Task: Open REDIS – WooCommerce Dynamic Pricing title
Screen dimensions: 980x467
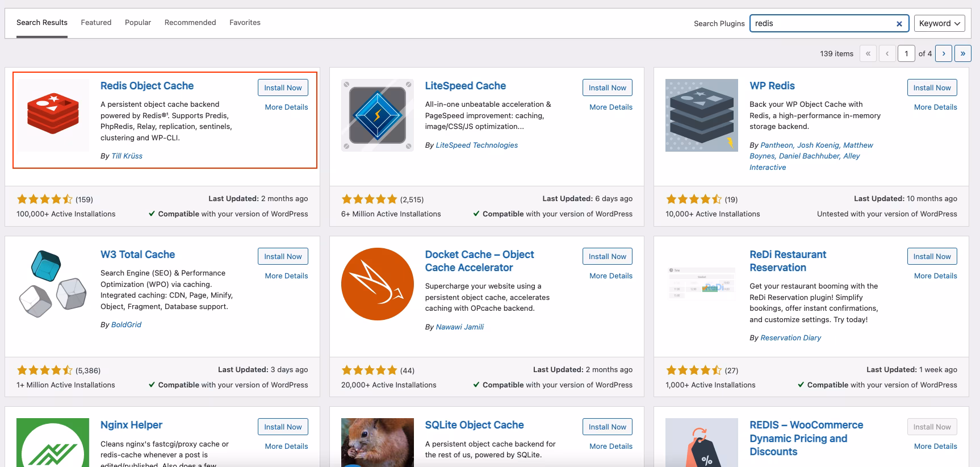Action: click(806, 438)
